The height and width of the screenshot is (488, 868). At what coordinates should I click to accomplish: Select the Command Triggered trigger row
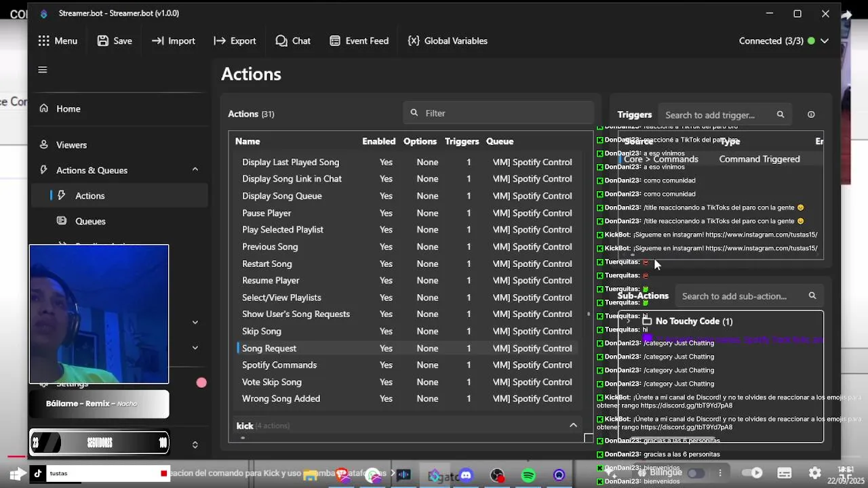(720, 159)
